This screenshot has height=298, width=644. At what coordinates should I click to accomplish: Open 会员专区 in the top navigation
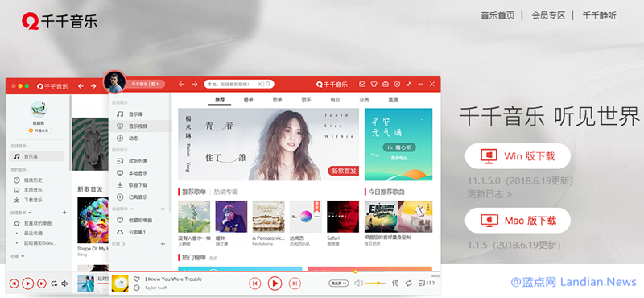click(548, 15)
